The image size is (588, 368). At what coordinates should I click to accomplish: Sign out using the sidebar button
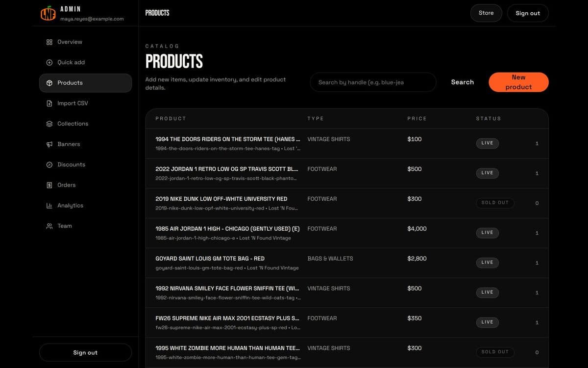click(85, 353)
